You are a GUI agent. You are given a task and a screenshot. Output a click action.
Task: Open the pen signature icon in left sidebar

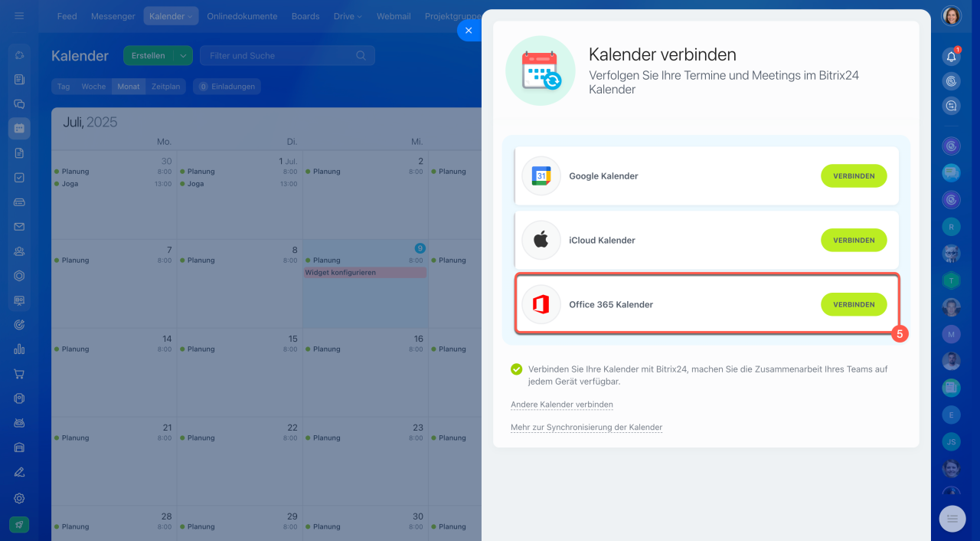(19, 472)
